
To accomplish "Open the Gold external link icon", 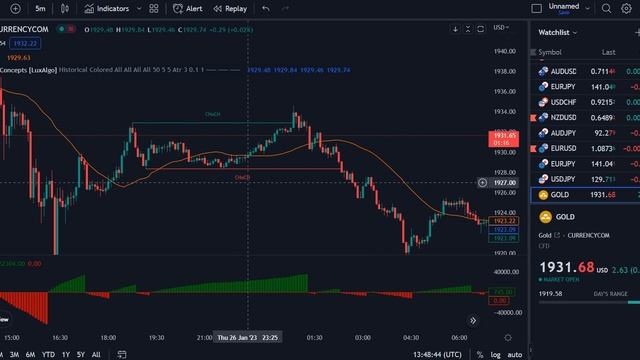I will click(x=557, y=235).
